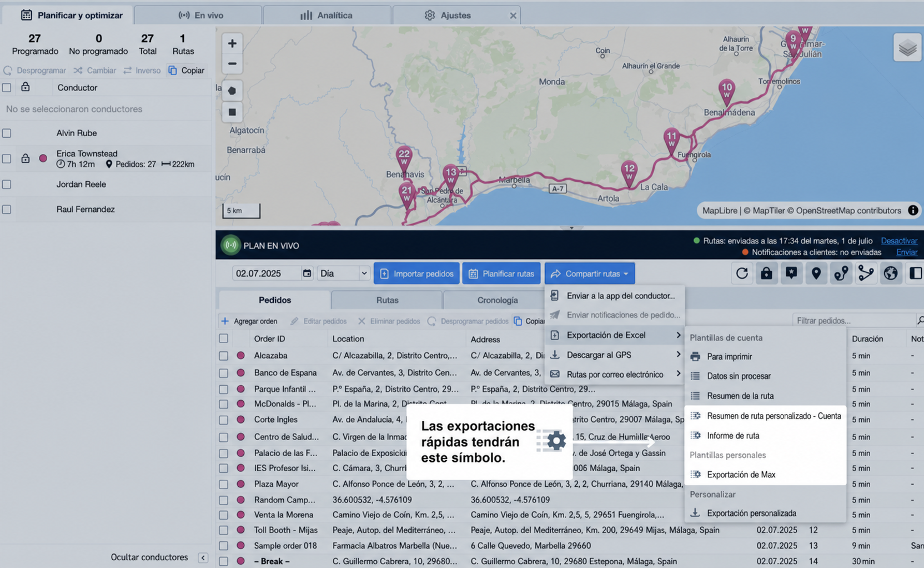Choose Resumen de la ruta export
The image size is (924, 568).
click(765, 396)
